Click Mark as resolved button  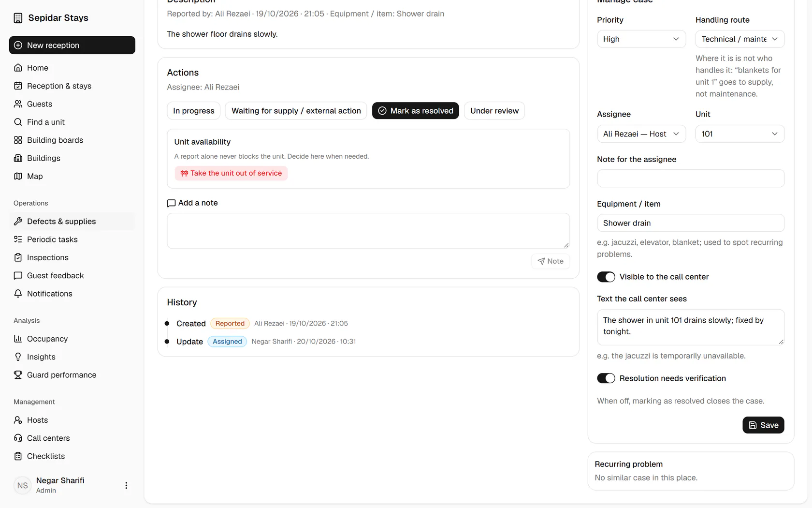coord(416,111)
